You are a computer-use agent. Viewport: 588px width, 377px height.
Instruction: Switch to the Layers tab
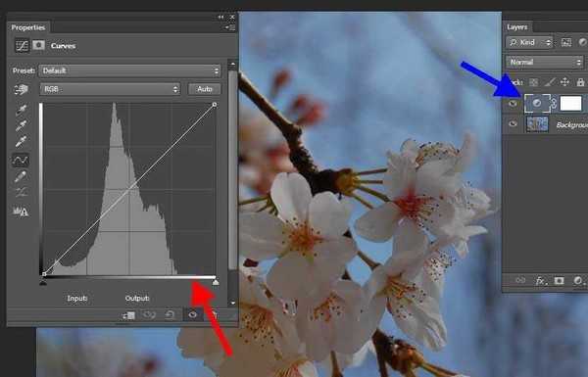pos(517,27)
